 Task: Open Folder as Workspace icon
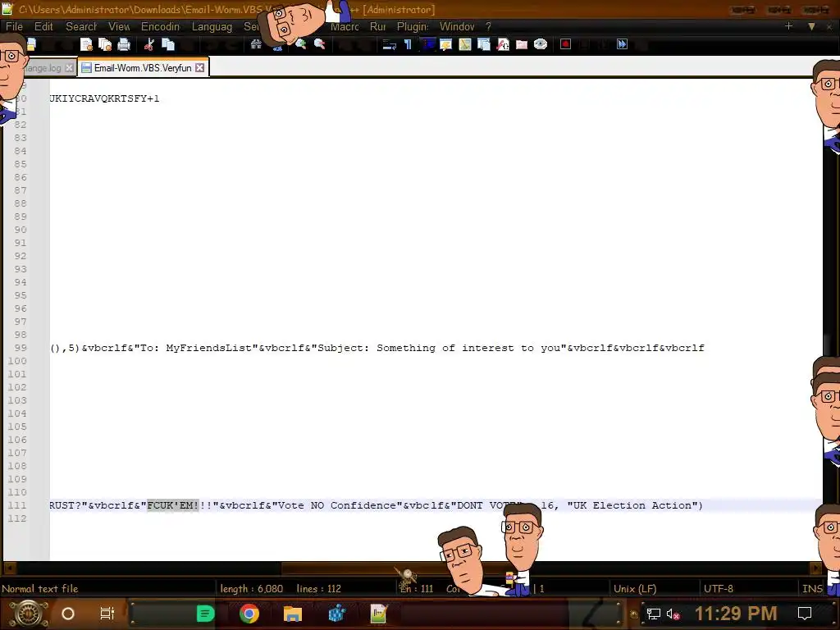point(522,44)
